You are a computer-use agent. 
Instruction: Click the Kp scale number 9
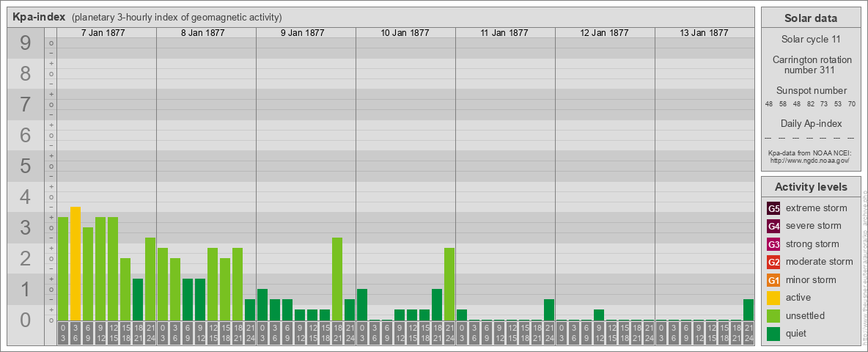click(x=26, y=43)
